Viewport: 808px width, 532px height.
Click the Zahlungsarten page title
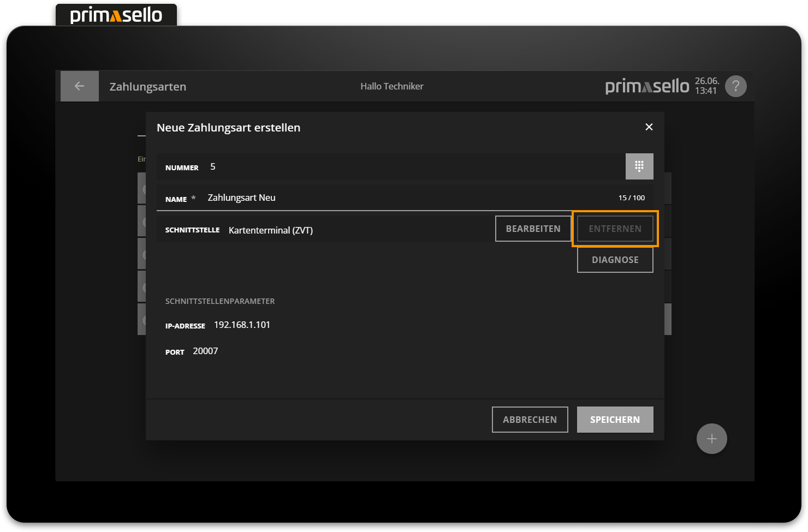pyautogui.click(x=148, y=87)
